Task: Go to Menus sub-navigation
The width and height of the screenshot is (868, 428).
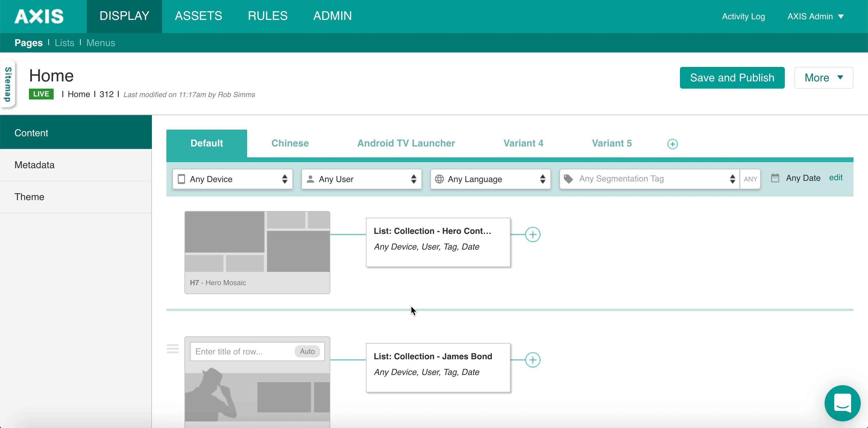Action: tap(101, 43)
